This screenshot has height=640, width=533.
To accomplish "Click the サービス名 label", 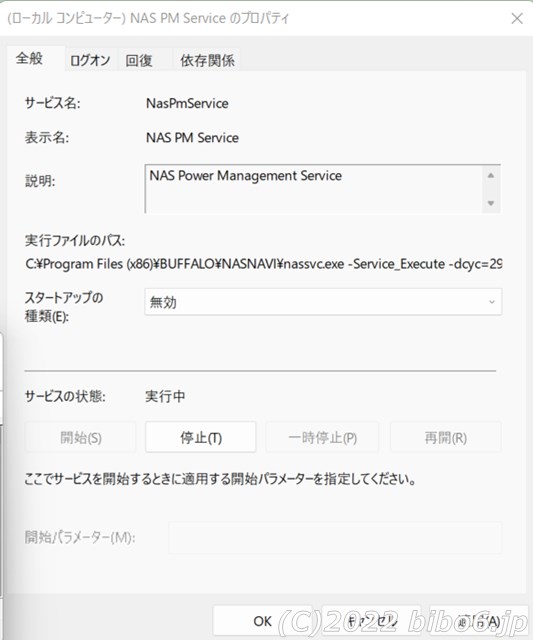I will (53, 103).
